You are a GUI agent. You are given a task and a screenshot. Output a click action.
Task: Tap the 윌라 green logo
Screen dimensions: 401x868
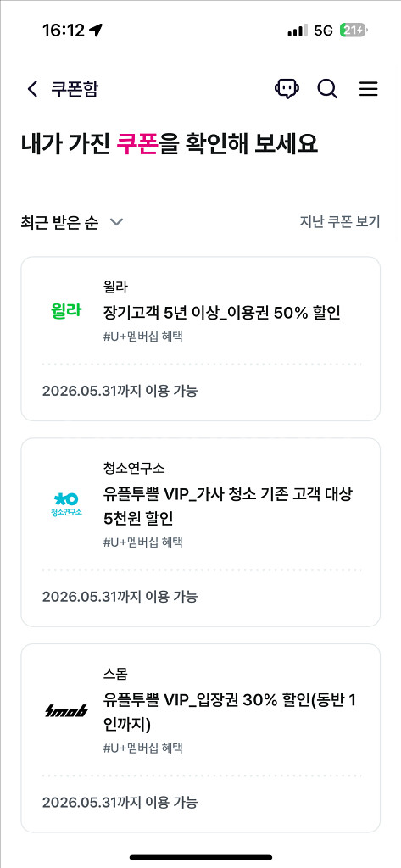[x=65, y=310]
